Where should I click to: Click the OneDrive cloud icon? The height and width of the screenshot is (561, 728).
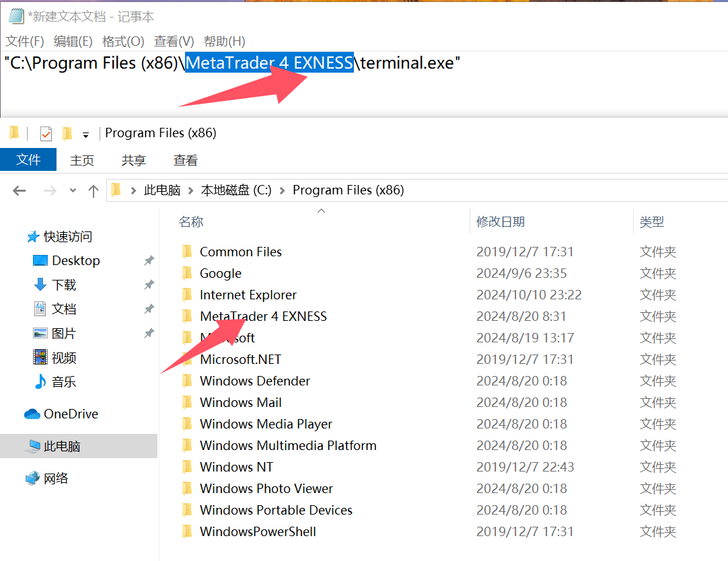click(32, 414)
